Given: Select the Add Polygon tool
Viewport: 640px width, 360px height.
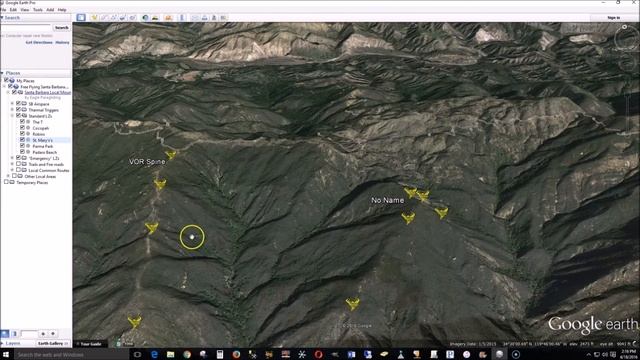Looking at the screenshot, I should pos(104,18).
